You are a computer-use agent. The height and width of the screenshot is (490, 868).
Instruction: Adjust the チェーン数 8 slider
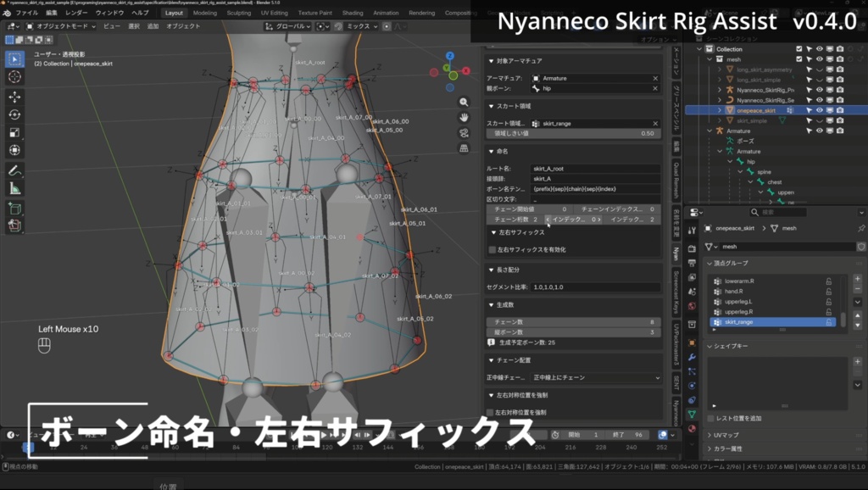pyautogui.click(x=574, y=322)
